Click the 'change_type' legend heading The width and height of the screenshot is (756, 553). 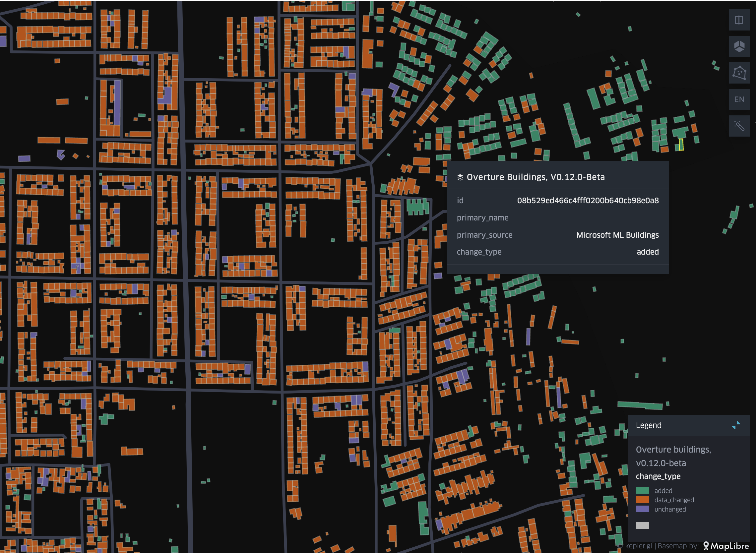coord(658,476)
